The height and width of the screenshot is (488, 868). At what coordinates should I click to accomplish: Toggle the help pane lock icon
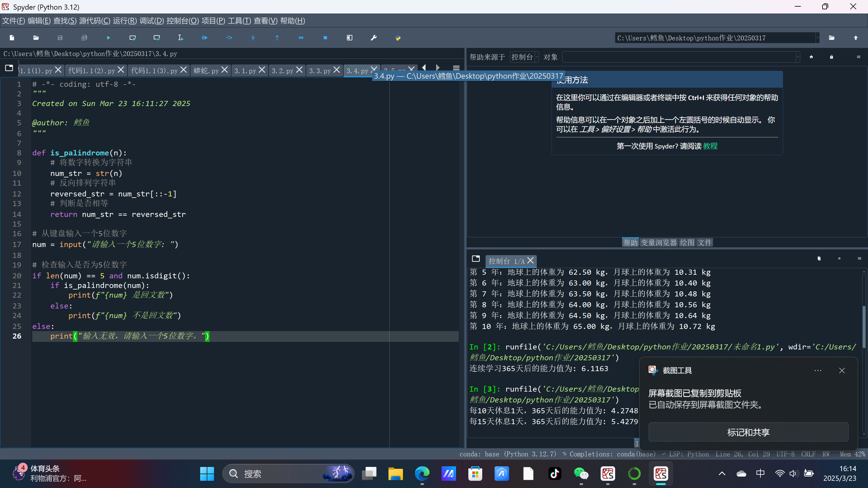831,57
